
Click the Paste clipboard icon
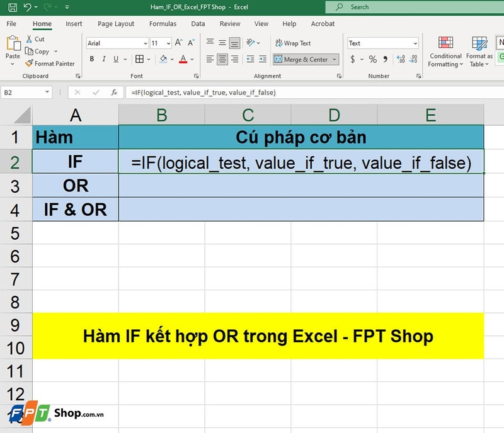click(13, 43)
